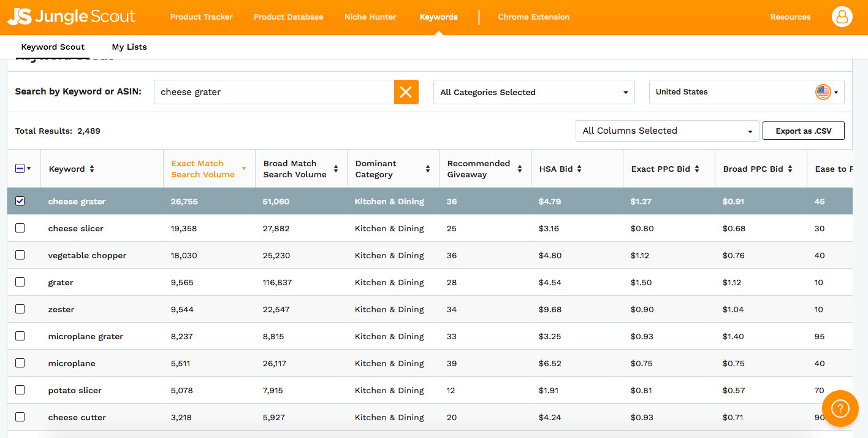Uncheck the cheese grater row checkbox
The height and width of the screenshot is (438, 868).
20,201
